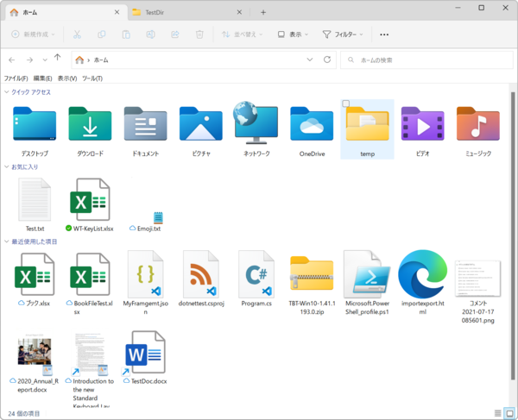
Task: Collapse the 最近使用した項目 section
Action: pos(8,241)
